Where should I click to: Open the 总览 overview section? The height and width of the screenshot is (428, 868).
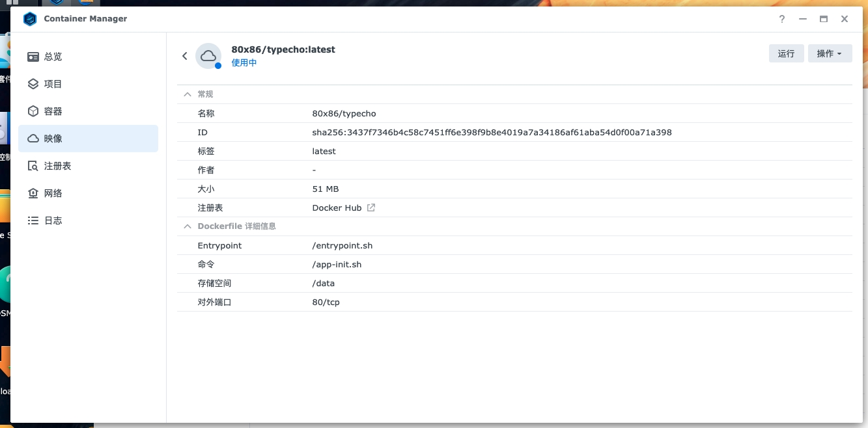pyautogui.click(x=88, y=57)
